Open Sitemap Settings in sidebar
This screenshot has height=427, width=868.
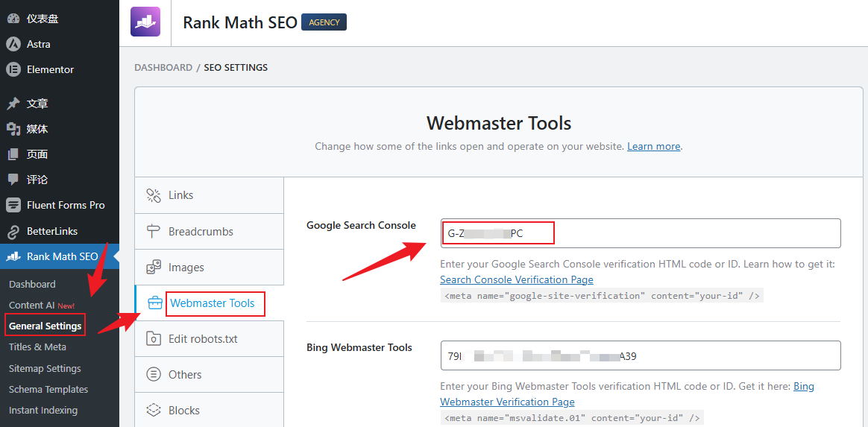45,368
